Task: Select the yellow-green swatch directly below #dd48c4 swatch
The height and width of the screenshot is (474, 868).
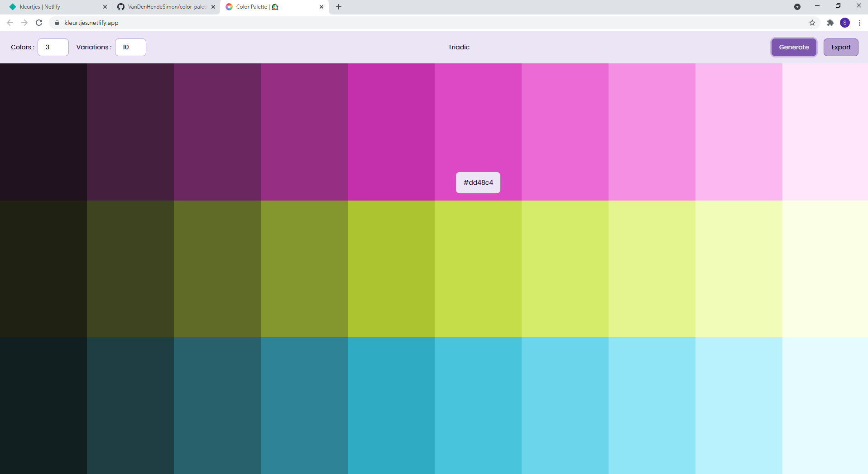Action: coord(478,269)
